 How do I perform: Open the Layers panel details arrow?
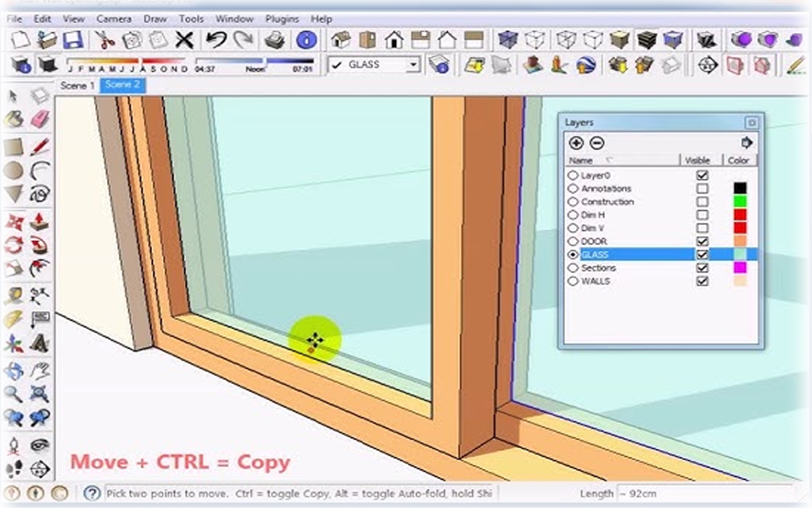click(748, 143)
